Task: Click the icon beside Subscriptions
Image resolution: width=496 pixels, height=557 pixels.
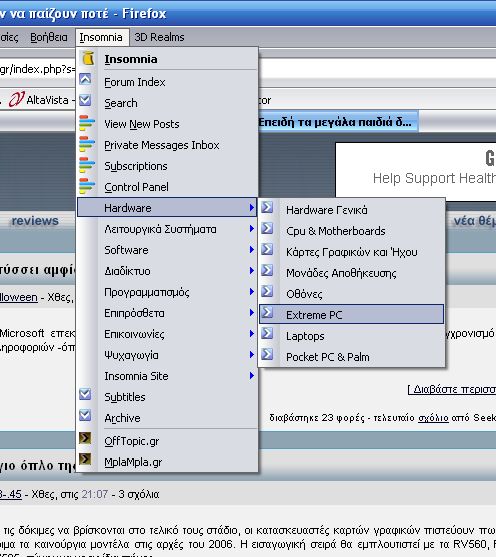Action: (87, 165)
